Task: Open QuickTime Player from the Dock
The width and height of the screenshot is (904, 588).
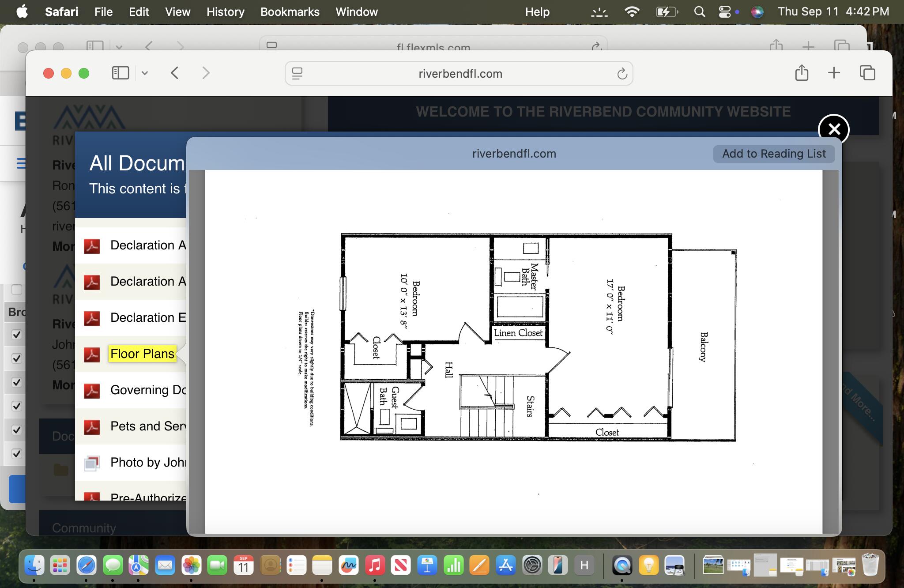Action: 621,565
